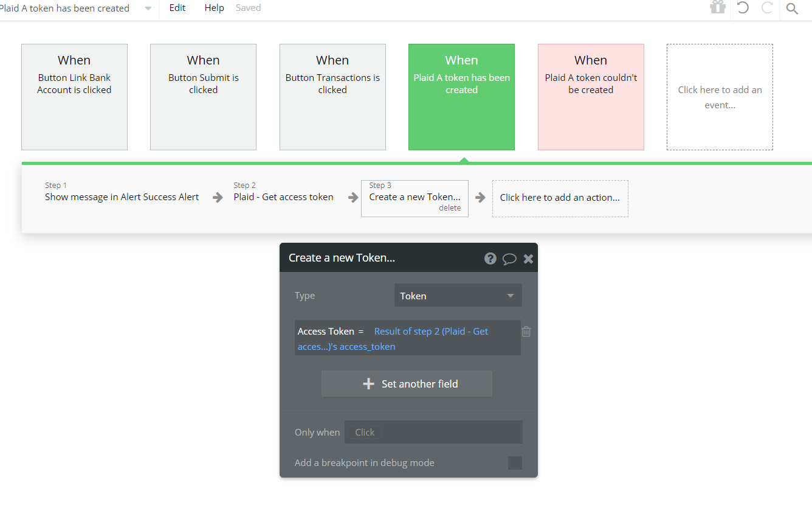Click here to add an event
The height and width of the screenshot is (508, 812).
pyautogui.click(x=720, y=97)
